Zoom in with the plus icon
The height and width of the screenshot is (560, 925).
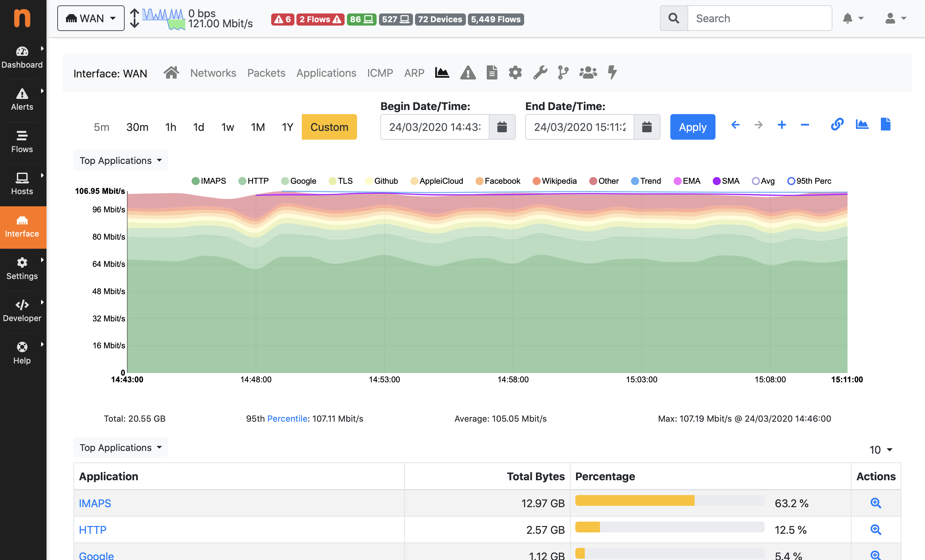coord(782,125)
